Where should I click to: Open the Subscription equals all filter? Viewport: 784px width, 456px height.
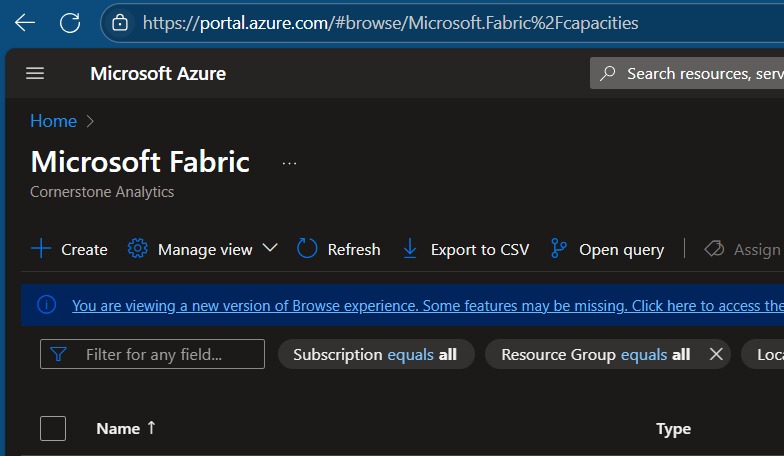(x=376, y=354)
